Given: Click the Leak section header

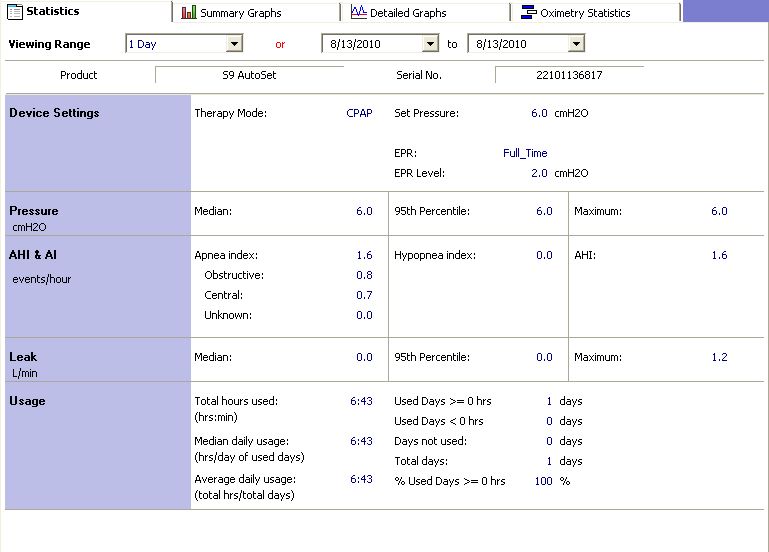Looking at the screenshot, I should pyautogui.click(x=23, y=357).
